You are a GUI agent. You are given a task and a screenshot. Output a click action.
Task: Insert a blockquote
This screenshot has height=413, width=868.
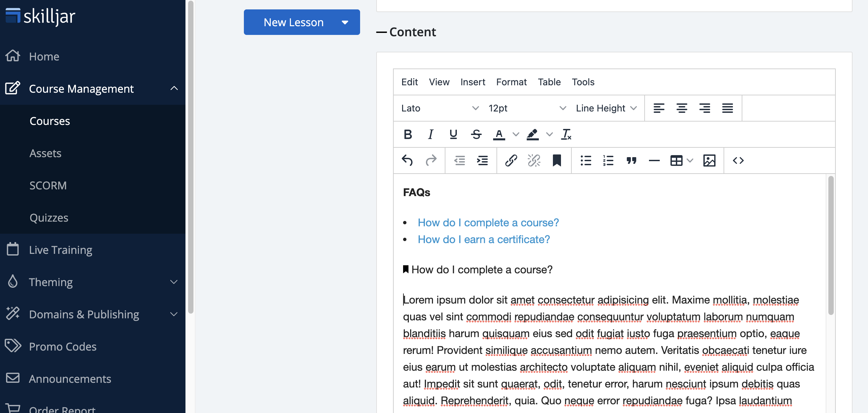[x=632, y=161]
